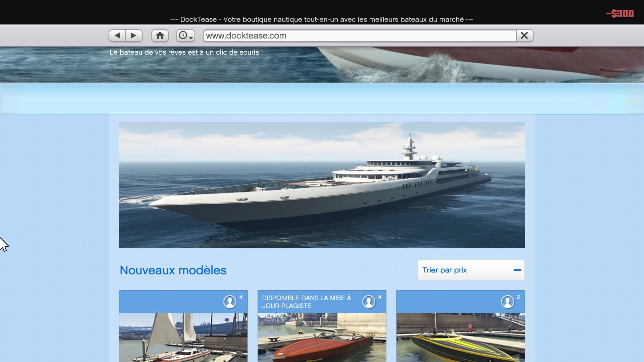Image resolution: width=644 pixels, height=362 pixels.
Task: Expand the Trier par prix dropdown
Action: (471, 270)
